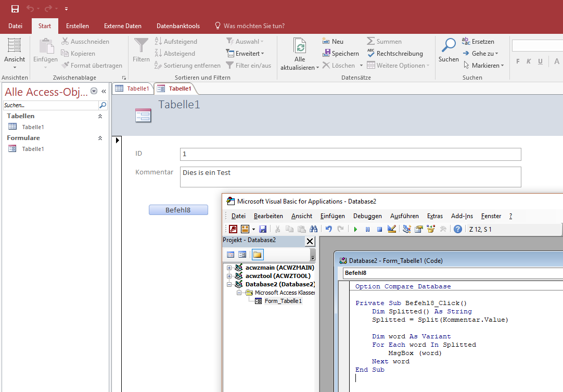The width and height of the screenshot is (563, 392).
Task: Click Speichern in Datensätze group
Action: [x=340, y=53]
